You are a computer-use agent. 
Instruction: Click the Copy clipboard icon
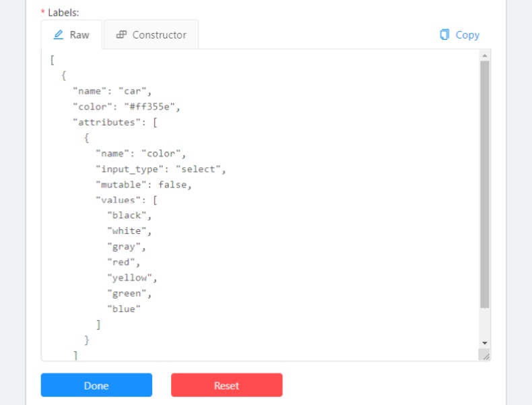pos(444,34)
